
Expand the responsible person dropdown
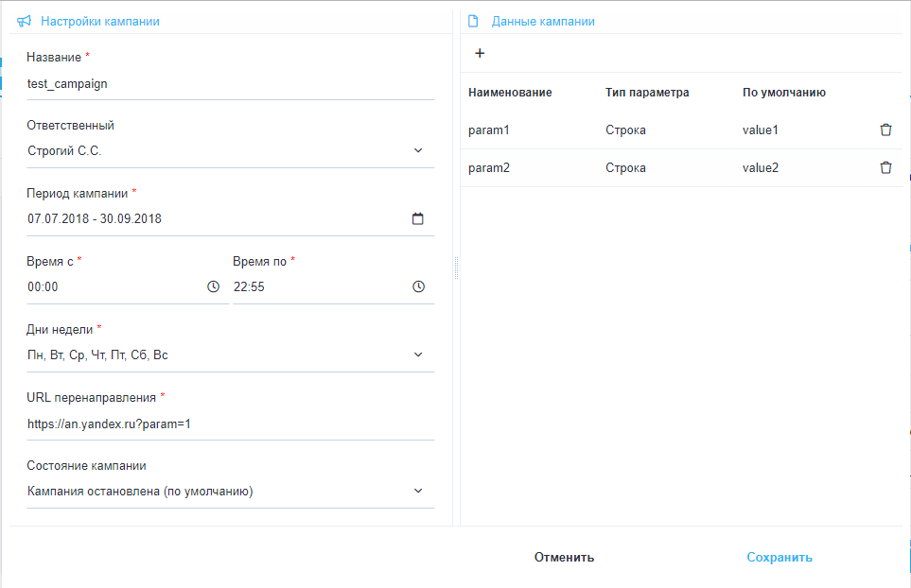pos(418,150)
